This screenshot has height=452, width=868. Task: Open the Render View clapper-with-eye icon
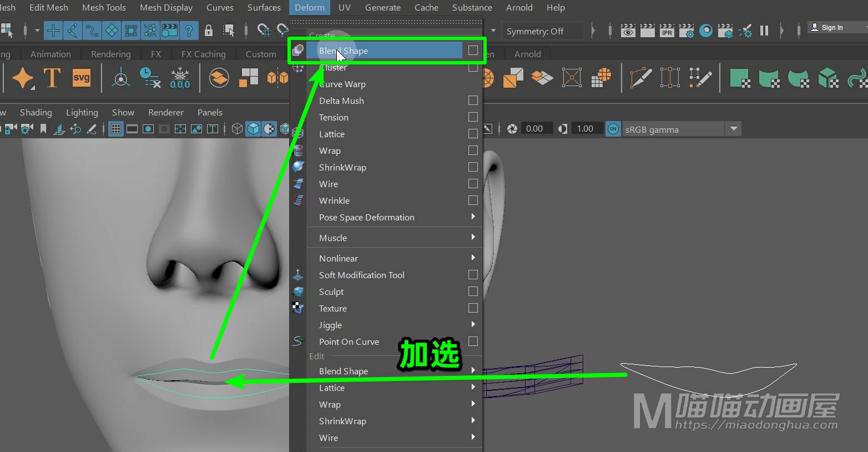(x=628, y=31)
